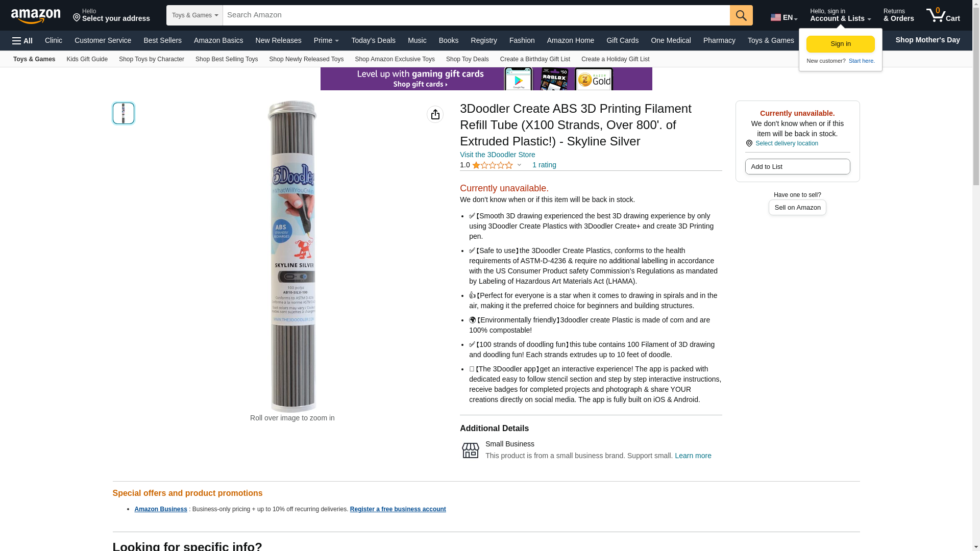The width and height of the screenshot is (980, 551).
Task: Visit the 3Doodler Store link
Action: tap(497, 155)
